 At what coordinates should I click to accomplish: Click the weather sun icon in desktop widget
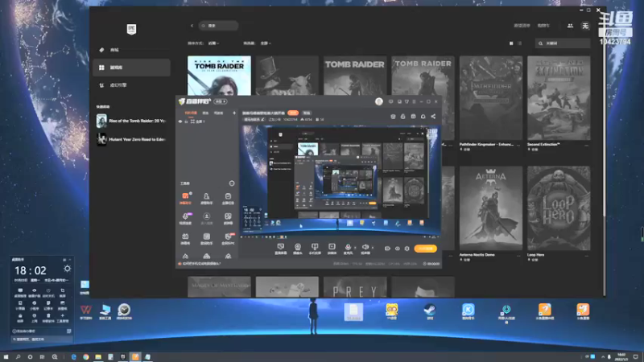coord(68,269)
